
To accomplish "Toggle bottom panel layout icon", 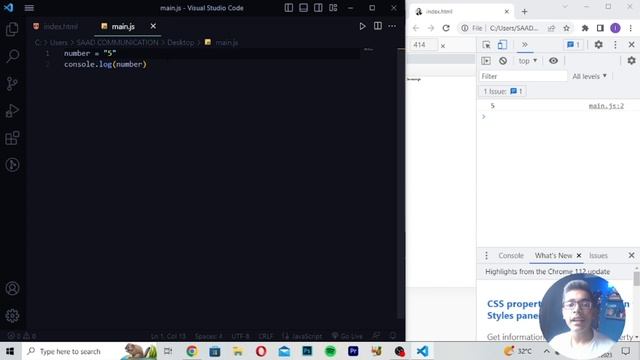I will 303,8.
